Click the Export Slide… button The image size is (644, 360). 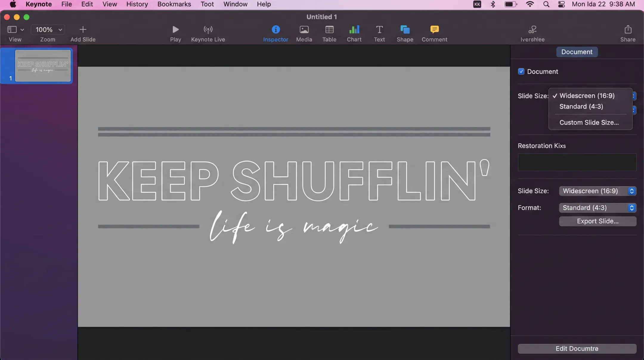[x=598, y=221]
